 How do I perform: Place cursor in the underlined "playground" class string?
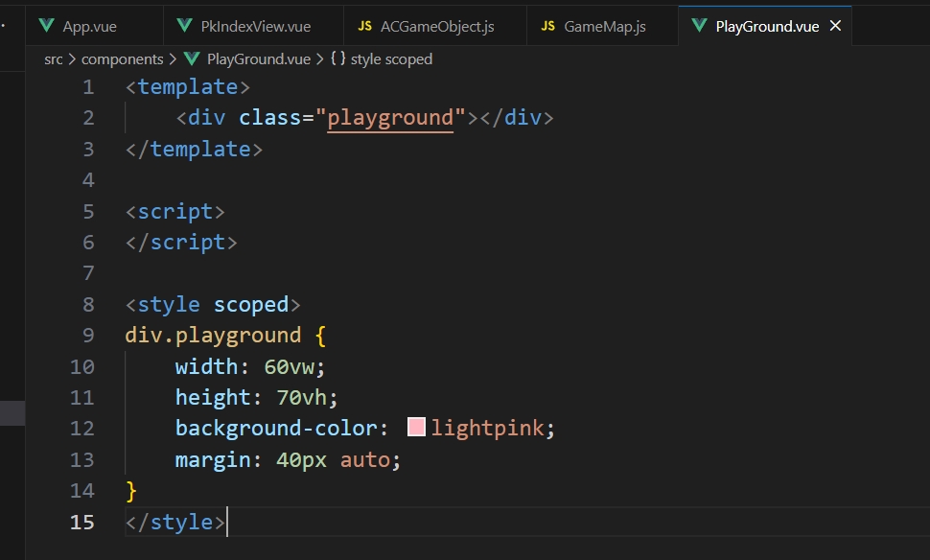click(x=389, y=118)
